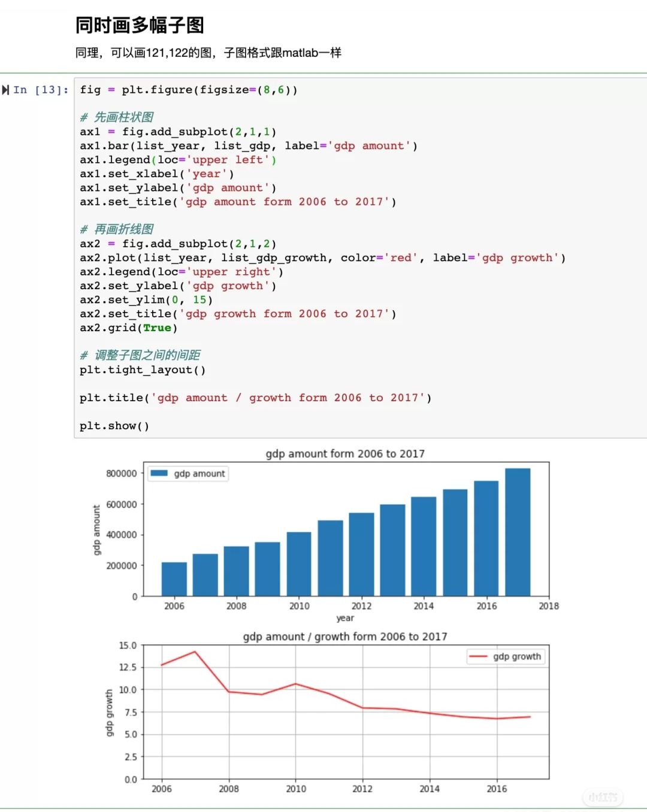Click the run-cell indicator beside In [13]
Viewport: 647px width, 812px height.
pyautogui.click(x=5, y=90)
